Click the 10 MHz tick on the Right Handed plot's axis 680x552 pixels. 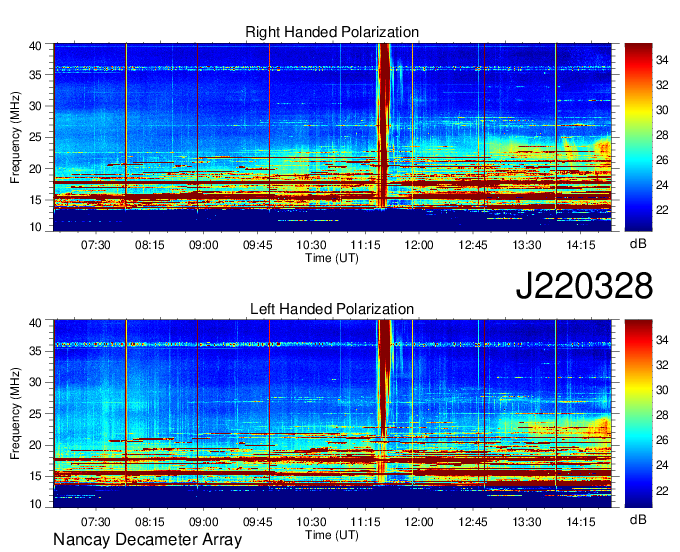(x=35, y=227)
